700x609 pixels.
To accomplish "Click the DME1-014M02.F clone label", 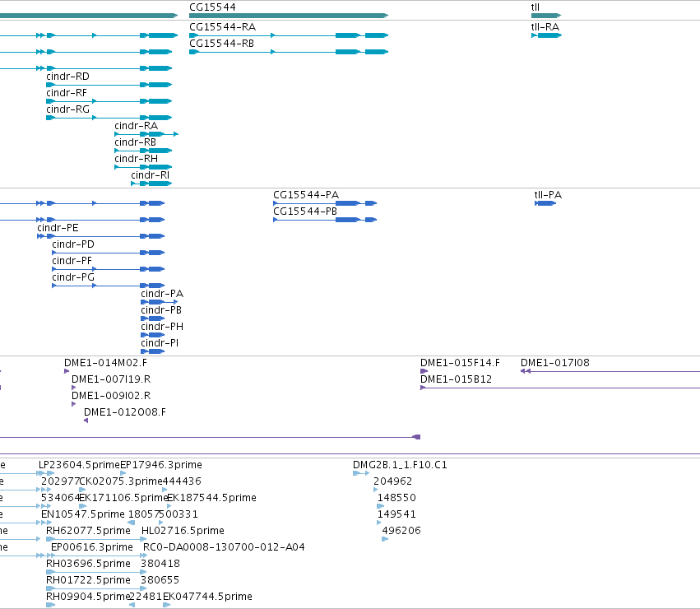I will coord(106,363).
